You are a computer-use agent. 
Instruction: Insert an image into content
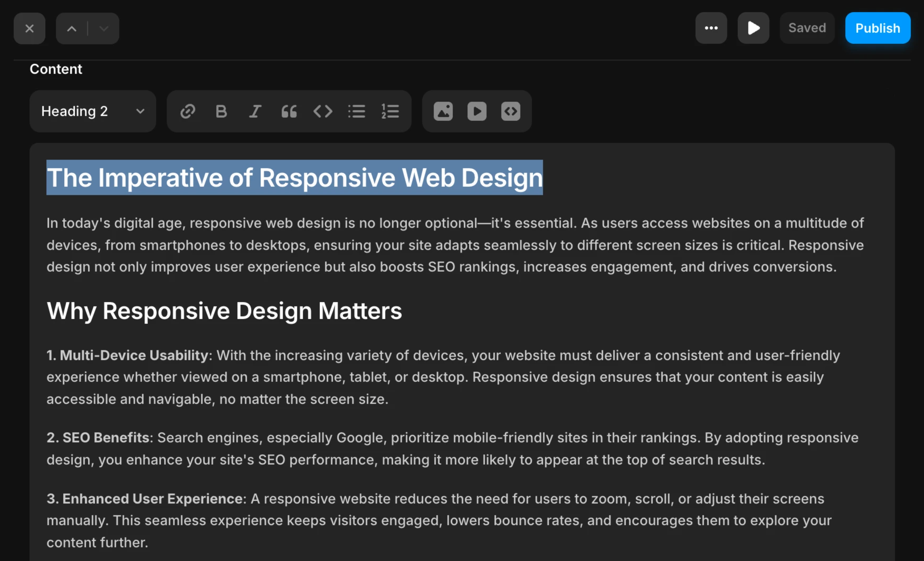[443, 111]
